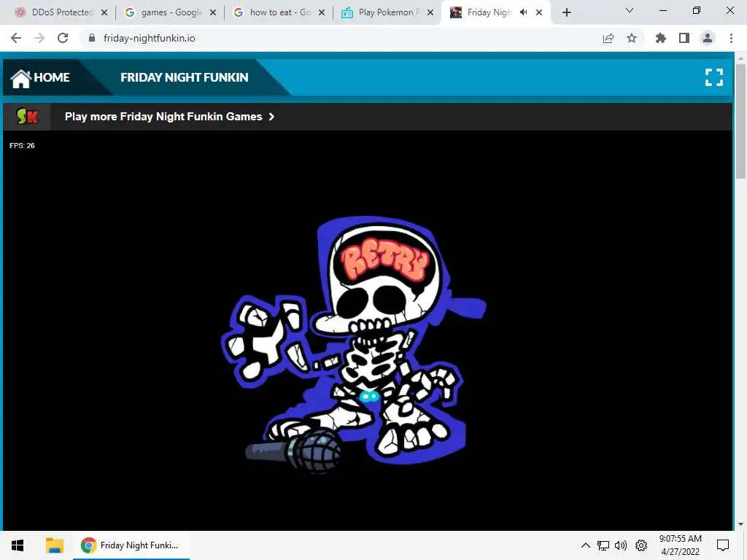Screen dimensions: 747x560
Task: Click chevron after Funkin Games text
Action: 271,117
